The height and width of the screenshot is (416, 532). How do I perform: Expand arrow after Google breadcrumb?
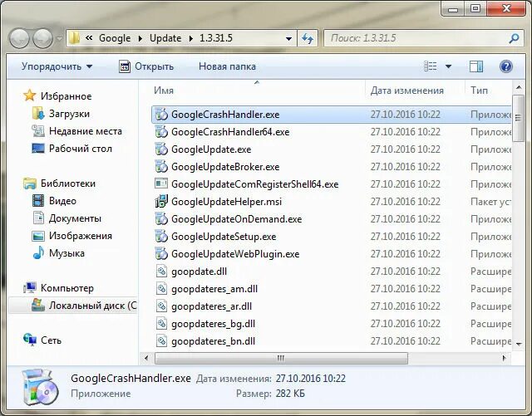click(140, 38)
